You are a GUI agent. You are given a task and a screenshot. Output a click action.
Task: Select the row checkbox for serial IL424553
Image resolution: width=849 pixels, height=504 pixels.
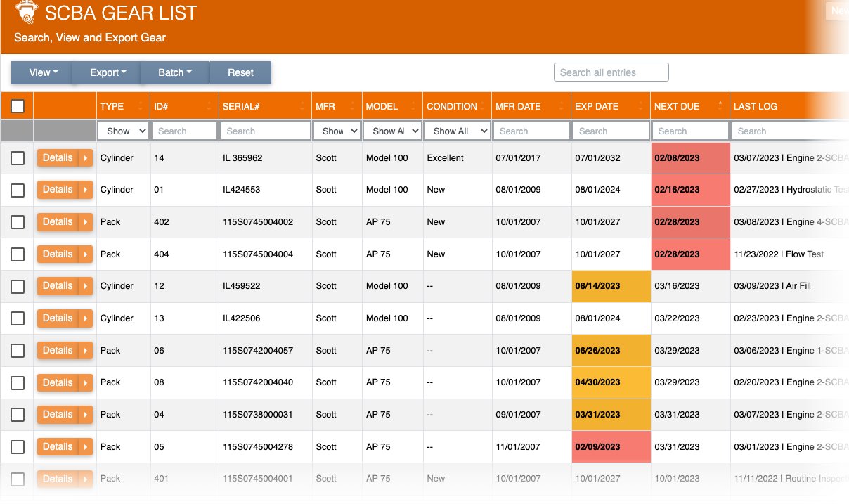(18, 190)
